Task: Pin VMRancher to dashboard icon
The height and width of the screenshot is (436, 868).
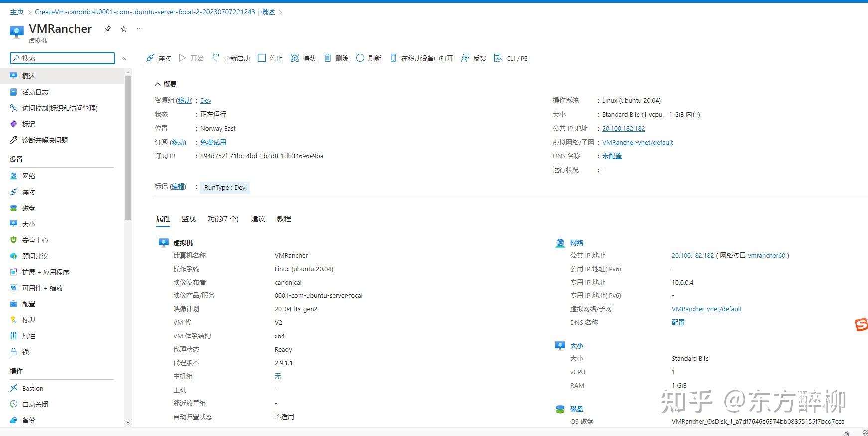Action: pyautogui.click(x=107, y=29)
